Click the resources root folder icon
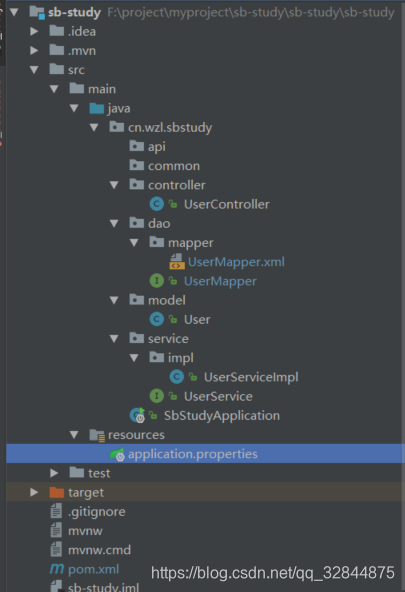 click(x=97, y=435)
